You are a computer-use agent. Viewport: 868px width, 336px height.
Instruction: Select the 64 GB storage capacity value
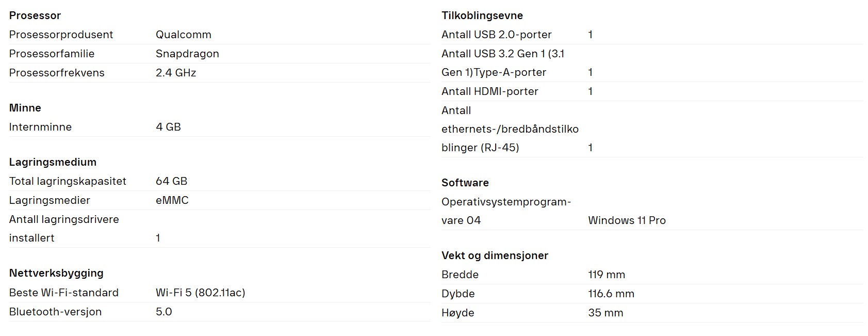[171, 181]
